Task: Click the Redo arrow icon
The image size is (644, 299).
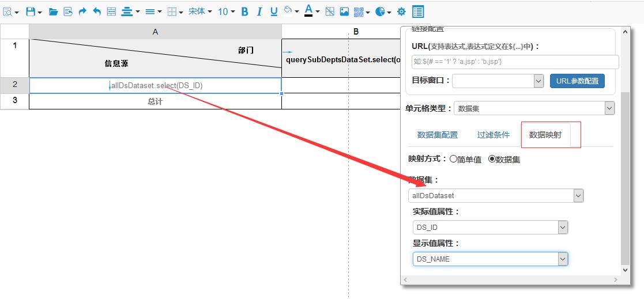Action: (x=82, y=12)
